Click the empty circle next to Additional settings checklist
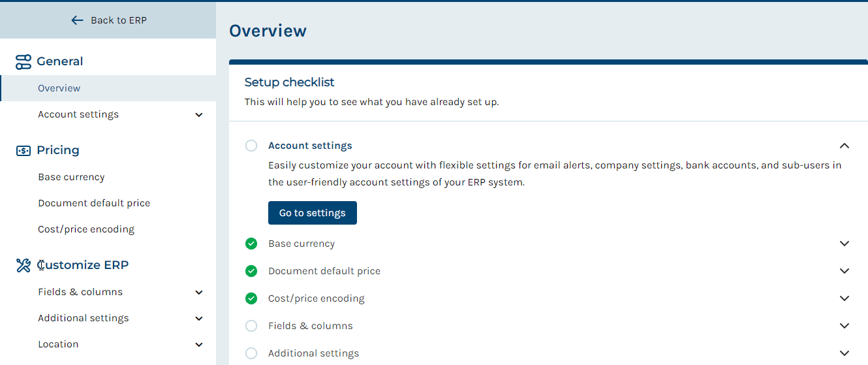The height and width of the screenshot is (365, 868). (251, 353)
